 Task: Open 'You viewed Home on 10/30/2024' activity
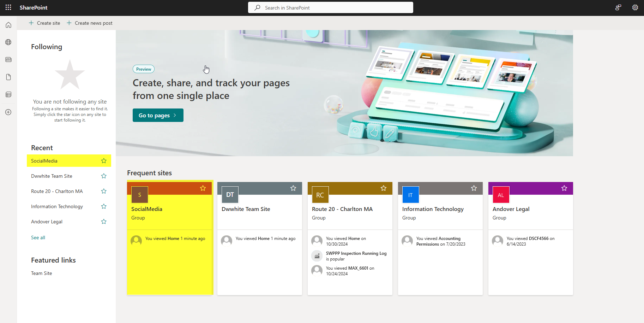pyautogui.click(x=346, y=241)
